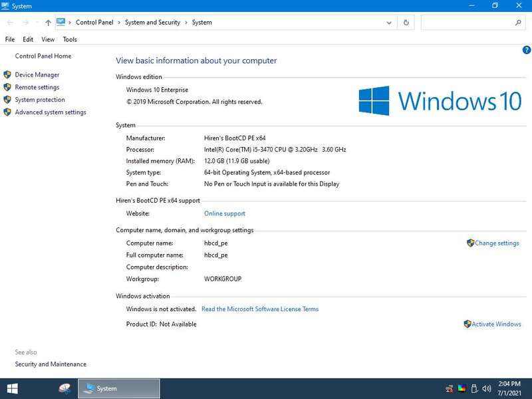
Task: Click the Up one level arrow
Action: coord(48,23)
